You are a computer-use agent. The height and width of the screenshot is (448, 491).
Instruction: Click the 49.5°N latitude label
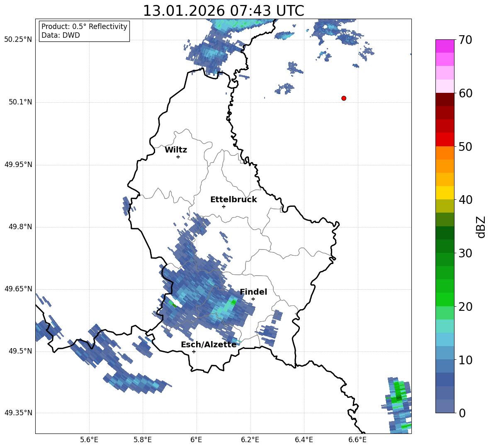[21, 351]
